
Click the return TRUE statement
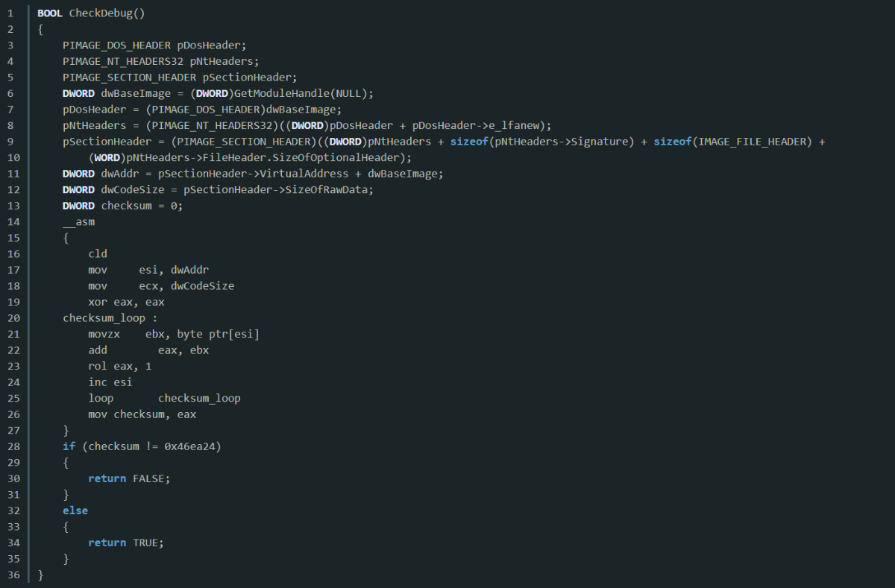point(125,543)
